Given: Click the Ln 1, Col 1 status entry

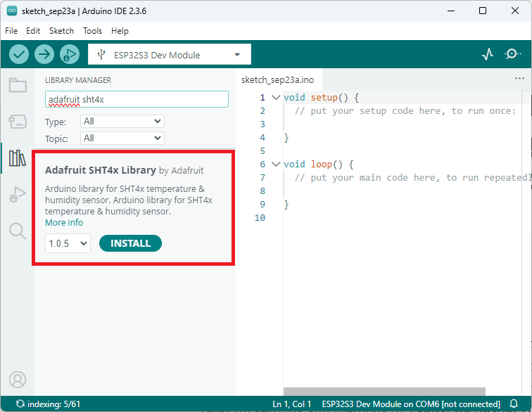Looking at the screenshot, I should [292, 404].
